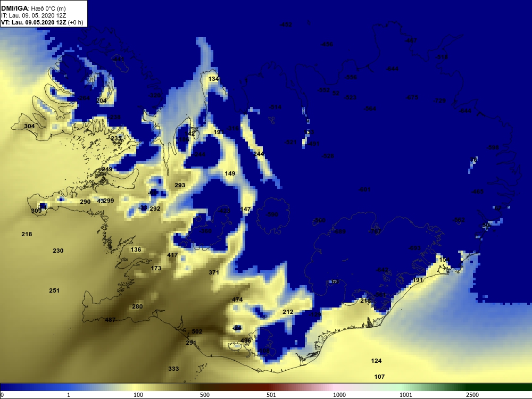This screenshot has height=399, width=532.
Task: Click the ocean value 251
Action: coord(54,290)
